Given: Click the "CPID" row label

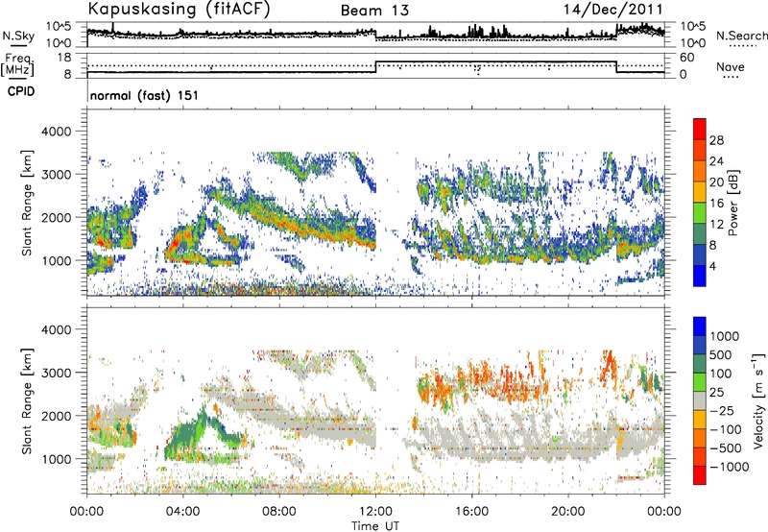Looking at the screenshot, I should pyautogui.click(x=21, y=91).
